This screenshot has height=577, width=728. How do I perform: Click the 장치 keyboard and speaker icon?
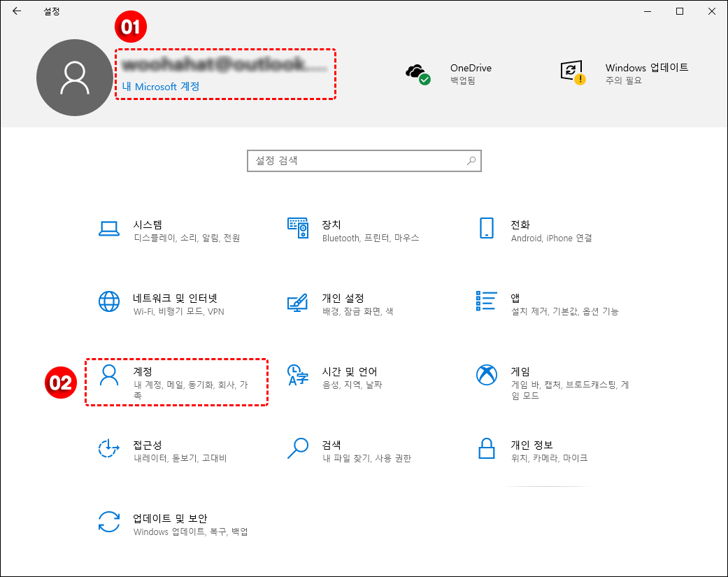tap(298, 227)
